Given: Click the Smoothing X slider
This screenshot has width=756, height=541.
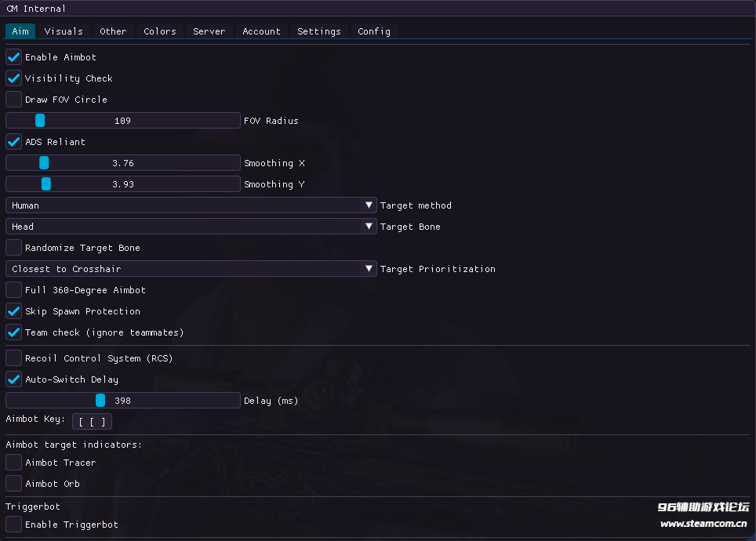Looking at the screenshot, I should click(x=123, y=163).
